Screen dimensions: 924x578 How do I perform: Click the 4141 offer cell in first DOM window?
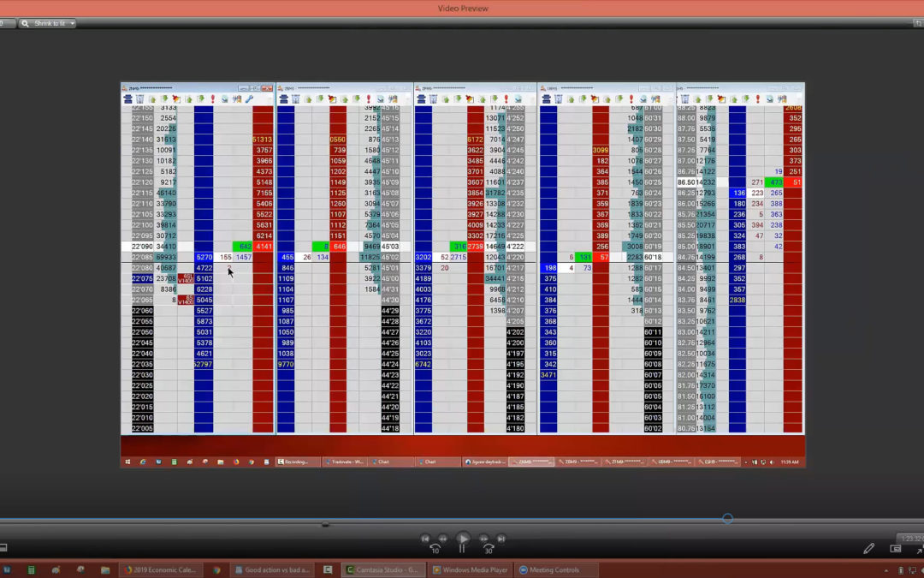[x=263, y=247]
